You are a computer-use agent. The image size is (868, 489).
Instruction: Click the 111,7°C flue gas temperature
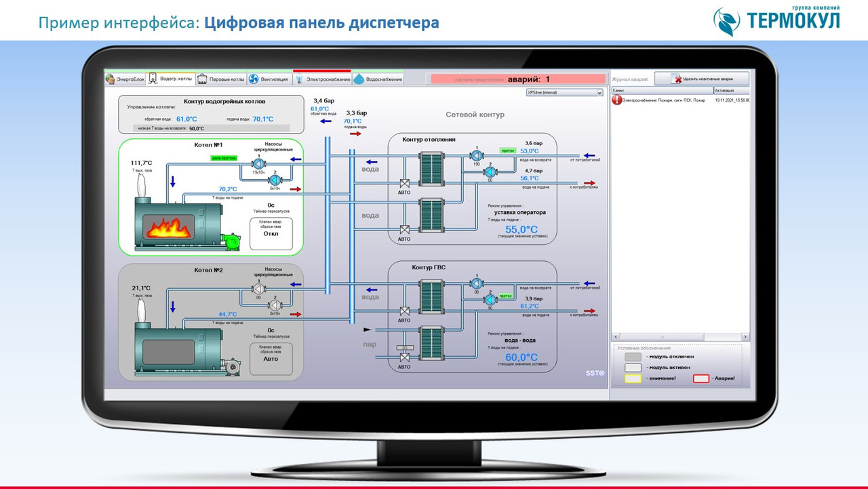pyautogui.click(x=141, y=163)
